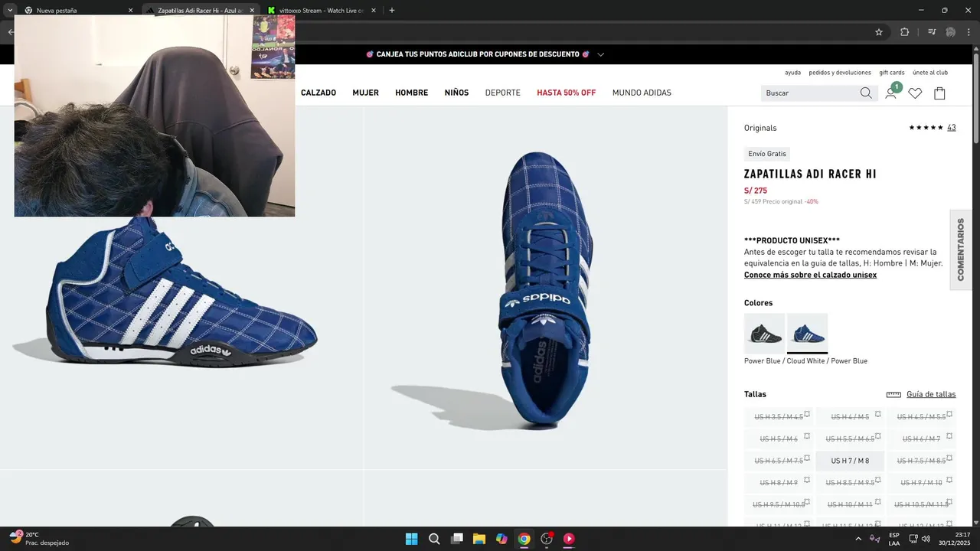
Task: Click notify bell on size US H 10 / M 11
Action: click(878, 501)
